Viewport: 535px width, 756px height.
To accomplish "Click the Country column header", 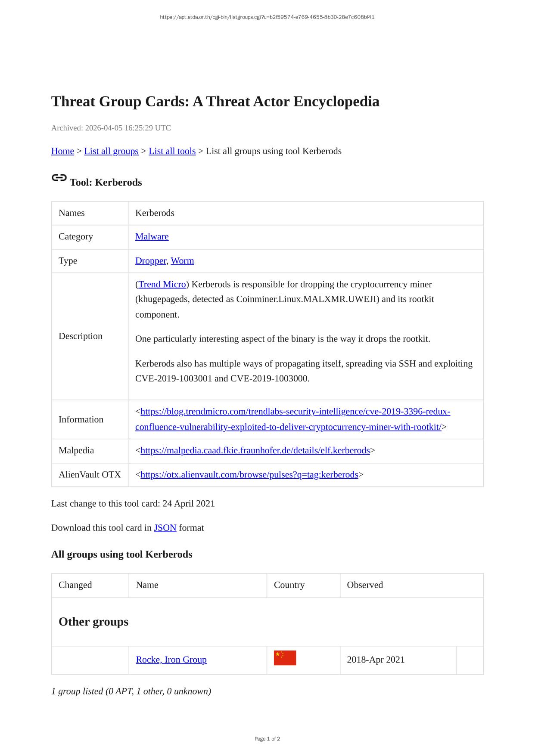I will pos(289,585).
